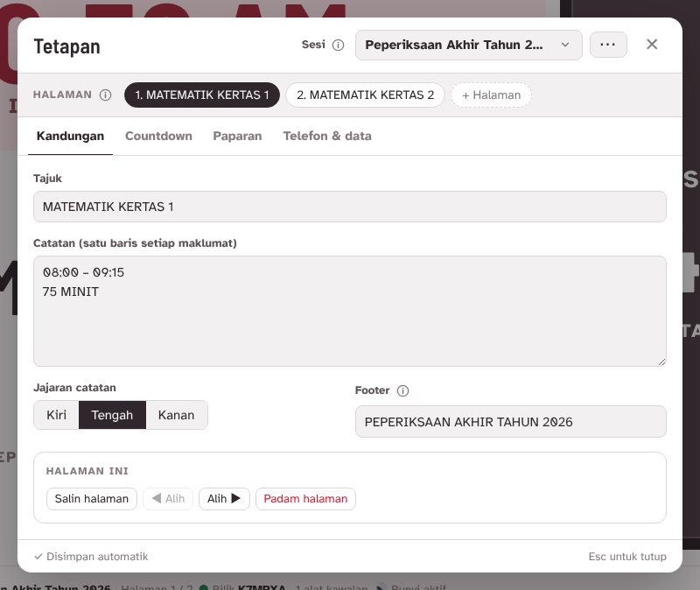Click the Esc untuk tutup text
Viewport: 700px width, 590px height.
coord(627,557)
